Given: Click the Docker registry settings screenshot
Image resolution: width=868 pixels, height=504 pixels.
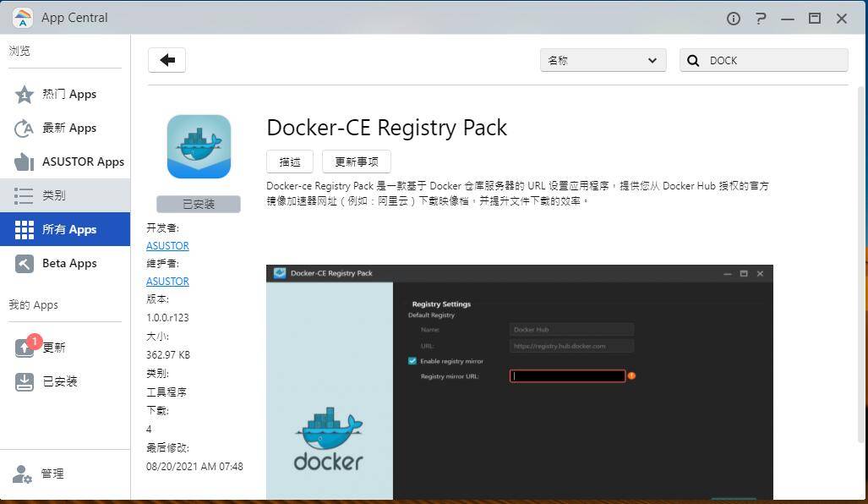Looking at the screenshot, I should (x=519, y=382).
